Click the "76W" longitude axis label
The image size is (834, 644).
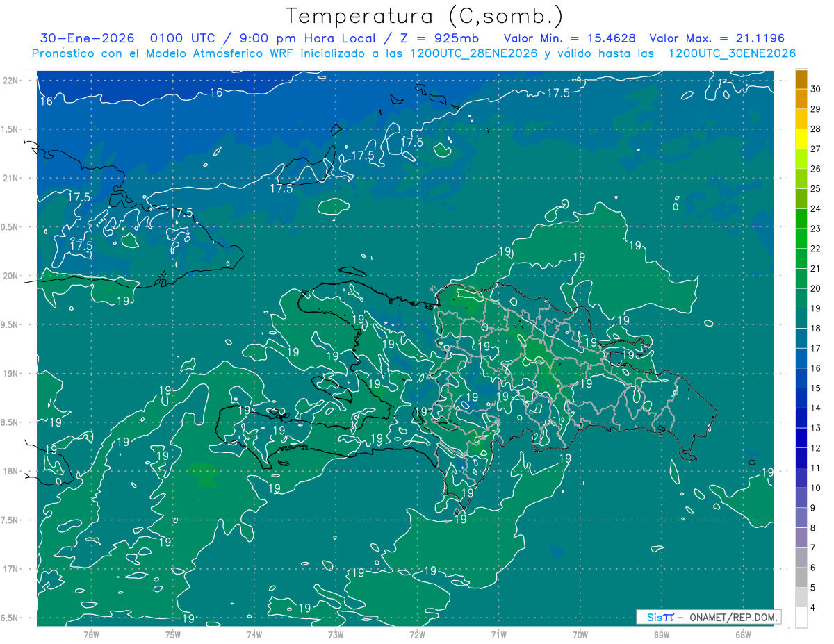(91, 635)
